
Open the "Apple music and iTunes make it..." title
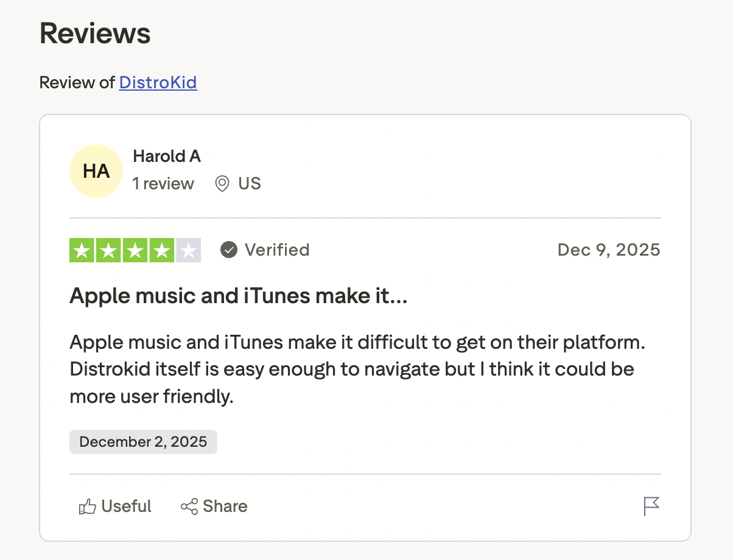(x=238, y=296)
